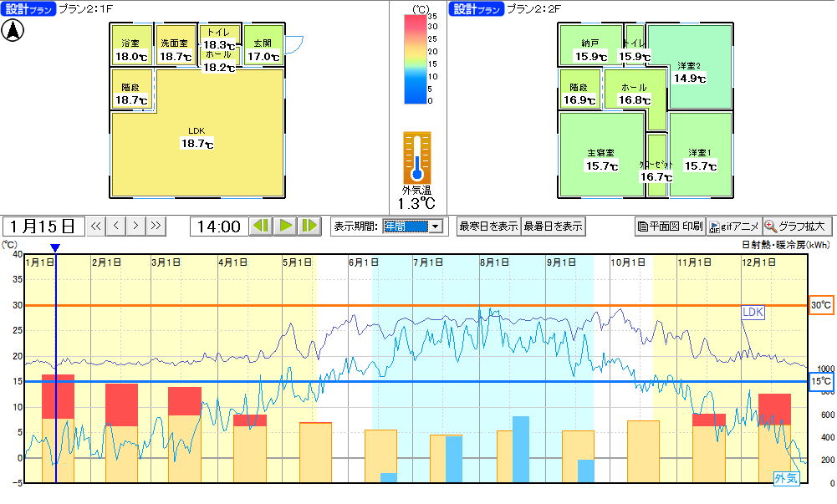Enlarge the graph with グラフ拡大
This screenshot has height=504, width=837.
point(797,226)
